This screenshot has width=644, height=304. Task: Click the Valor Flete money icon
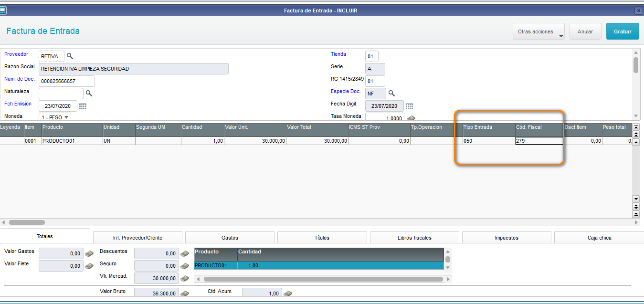[x=89, y=266]
